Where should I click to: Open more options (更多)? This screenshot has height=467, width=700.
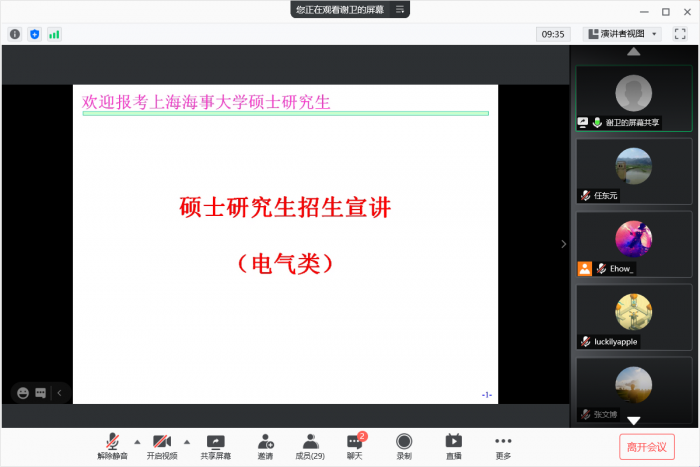click(503, 446)
